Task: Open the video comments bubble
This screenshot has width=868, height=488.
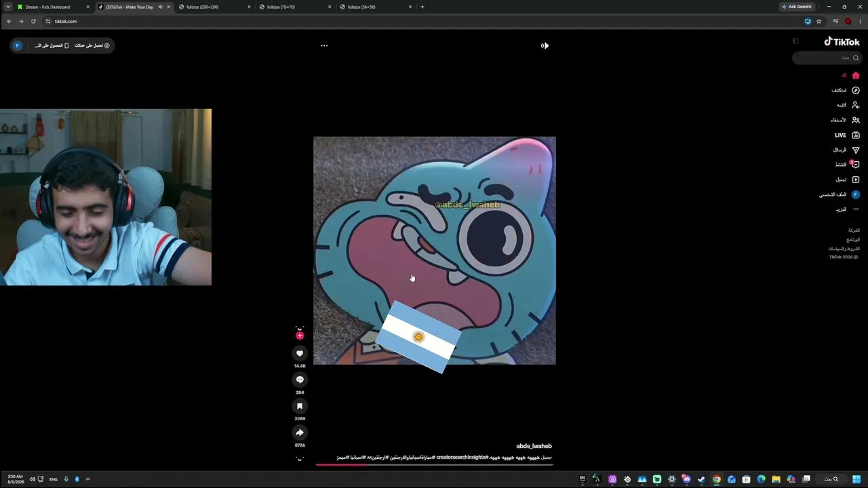Action: 300,380
